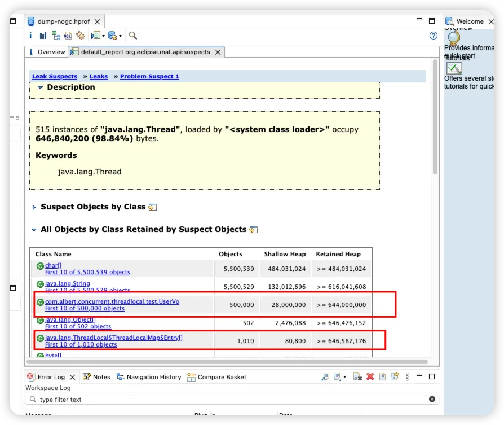Collapse All Objects by Class Retained section
The width and height of the screenshot is (504, 425).
pyautogui.click(x=34, y=230)
